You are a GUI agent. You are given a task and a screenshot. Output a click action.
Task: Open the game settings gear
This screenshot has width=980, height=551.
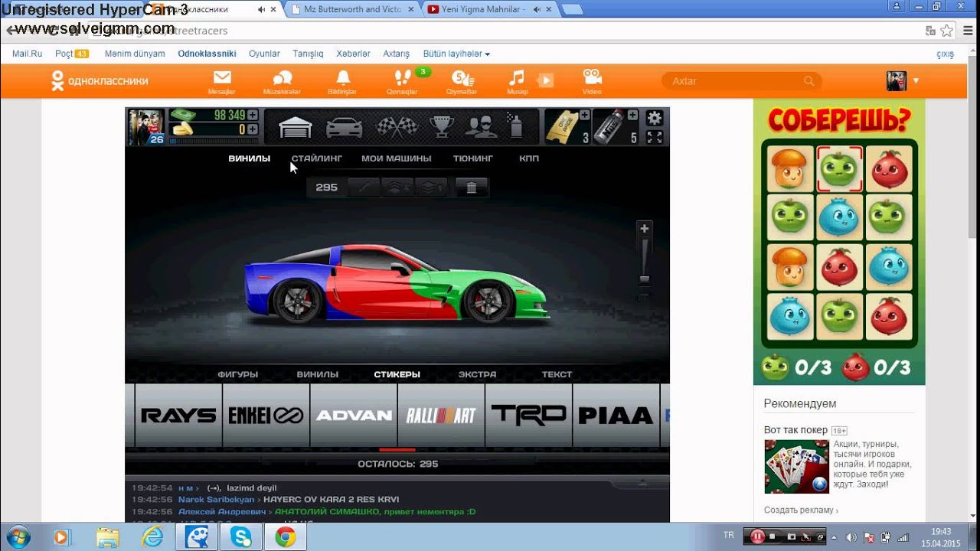click(654, 118)
